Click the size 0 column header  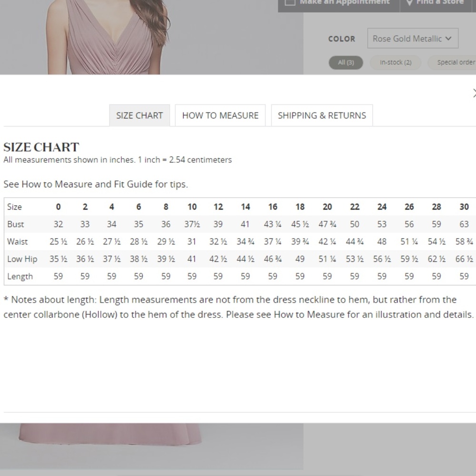(x=58, y=207)
